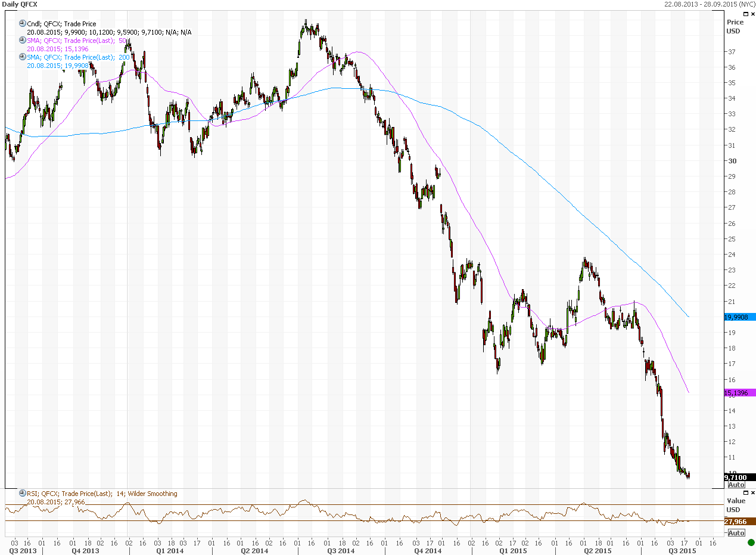Click the date range in the header
Screen dimensions: 756x555
pos(710,4)
